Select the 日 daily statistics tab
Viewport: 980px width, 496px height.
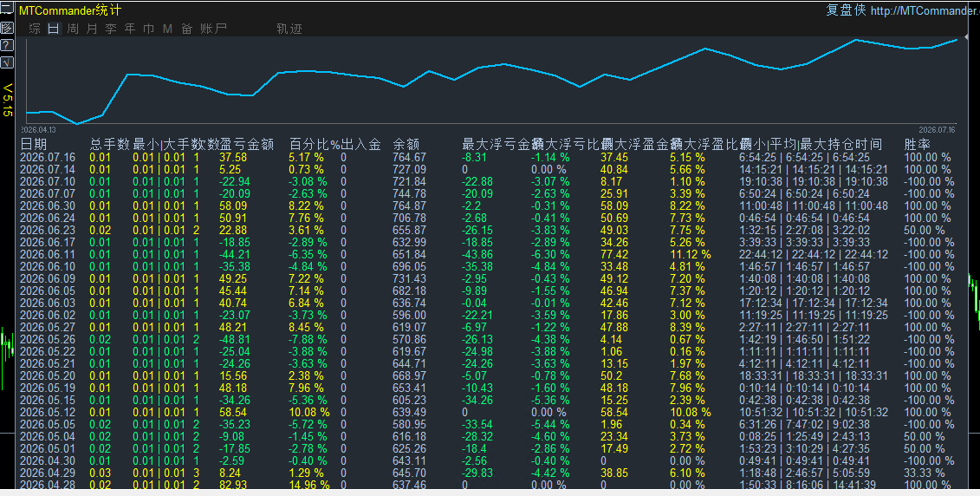[x=54, y=29]
